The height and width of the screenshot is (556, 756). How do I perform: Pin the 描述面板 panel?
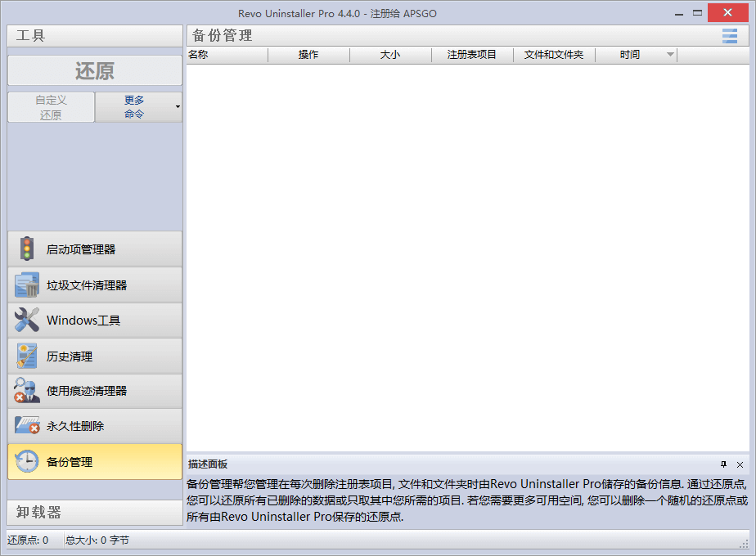723,464
